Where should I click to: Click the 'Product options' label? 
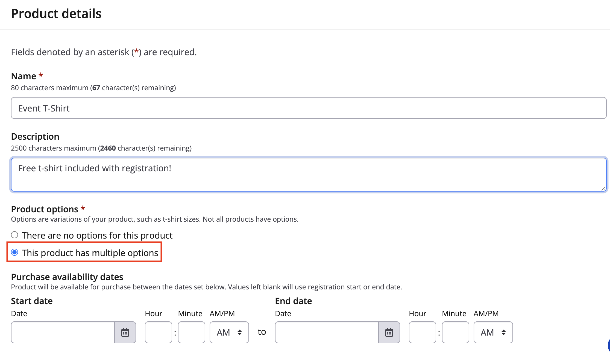45,209
